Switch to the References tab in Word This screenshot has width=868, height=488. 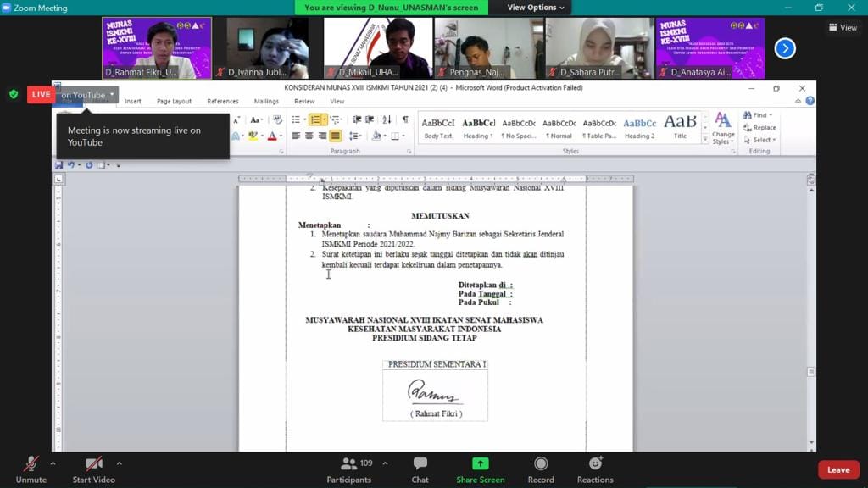coord(223,101)
